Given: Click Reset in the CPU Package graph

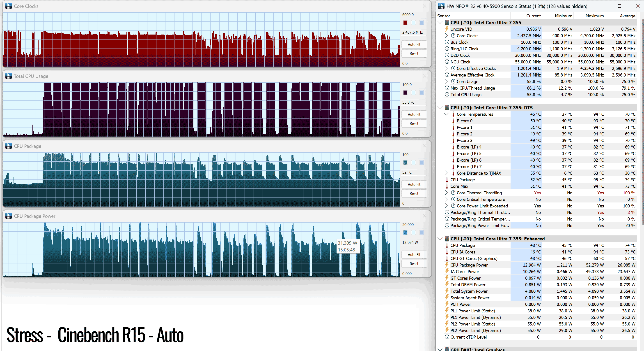Looking at the screenshot, I should pos(414,193).
